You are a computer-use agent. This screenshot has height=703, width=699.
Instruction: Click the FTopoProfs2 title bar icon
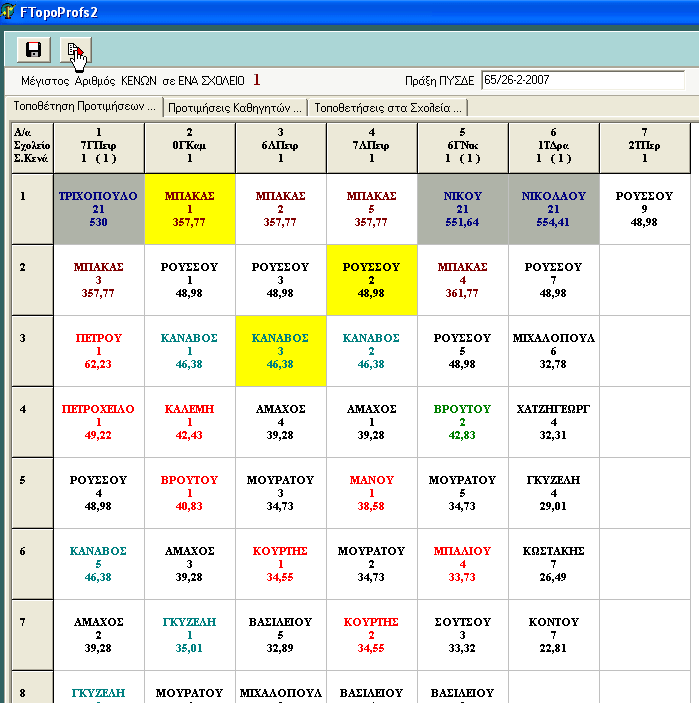[x=9, y=11]
